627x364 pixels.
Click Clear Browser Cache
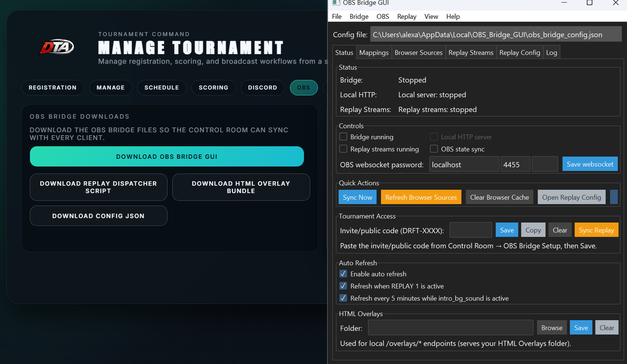pos(499,197)
